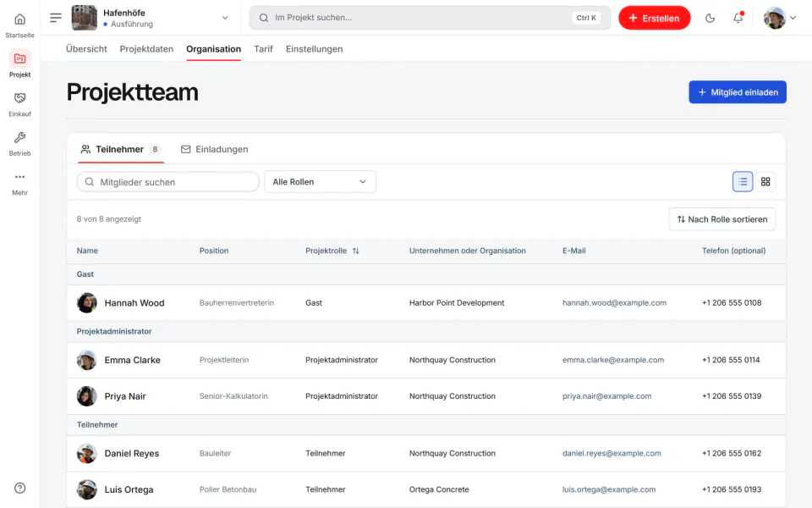Go to Startseite in sidebar
This screenshot has width=812, height=508.
(19, 25)
